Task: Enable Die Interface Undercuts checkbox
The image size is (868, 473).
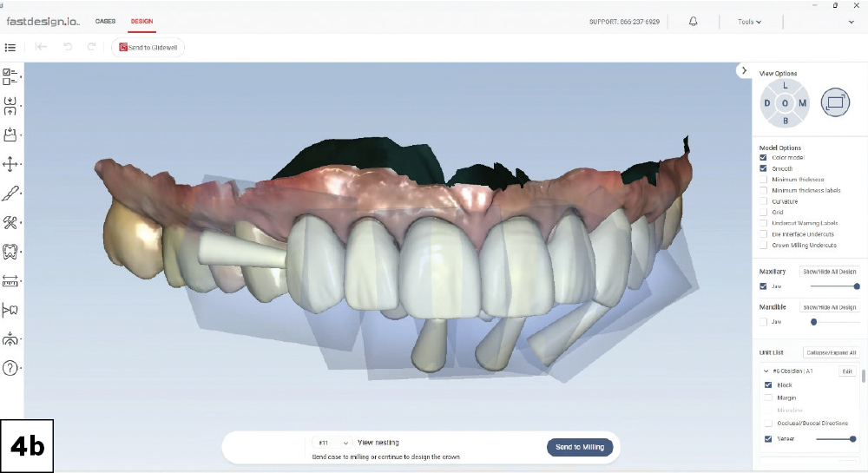Action: (763, 234)
